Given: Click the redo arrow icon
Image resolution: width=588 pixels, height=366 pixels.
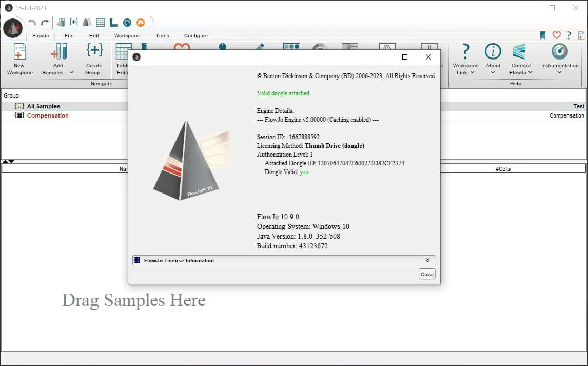Looking at the screenshot, I should (x=45, y=23).
